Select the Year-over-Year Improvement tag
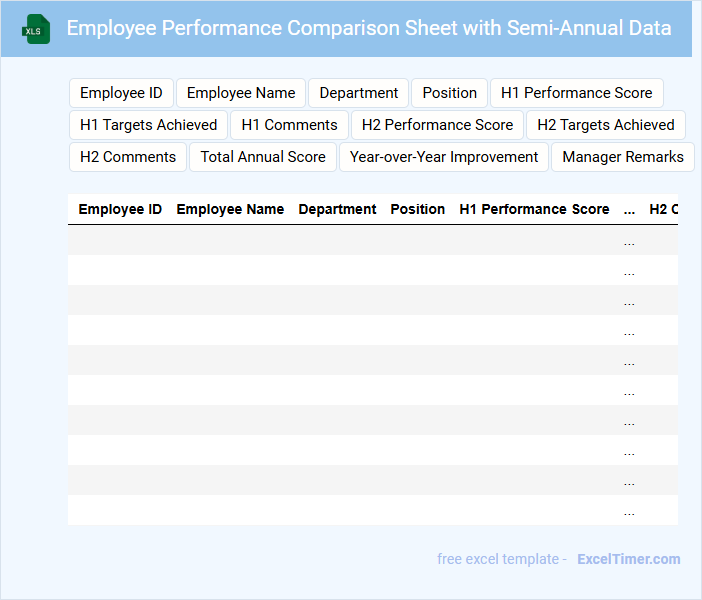 point(444,157)
